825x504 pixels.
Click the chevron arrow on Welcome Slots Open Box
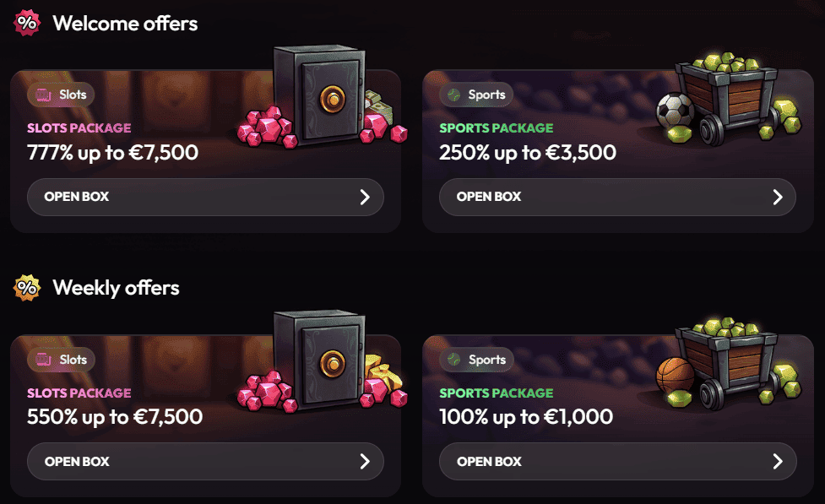click(x=365, y=197)
